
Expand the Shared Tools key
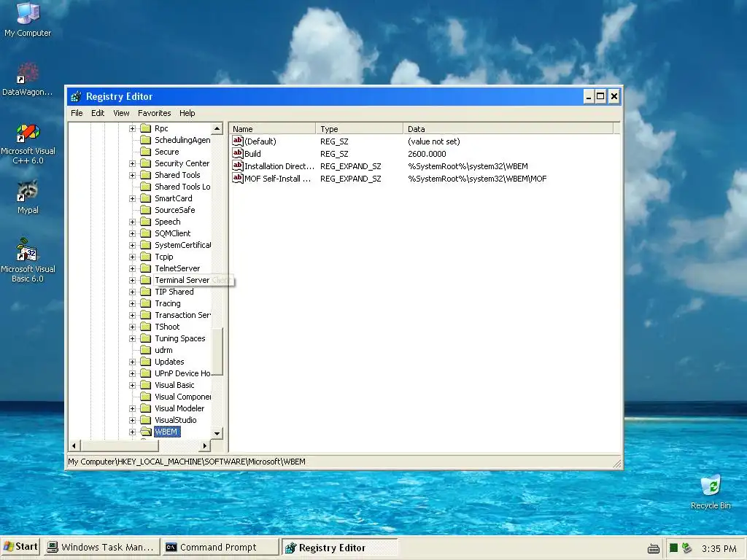(x=133, y=175)
